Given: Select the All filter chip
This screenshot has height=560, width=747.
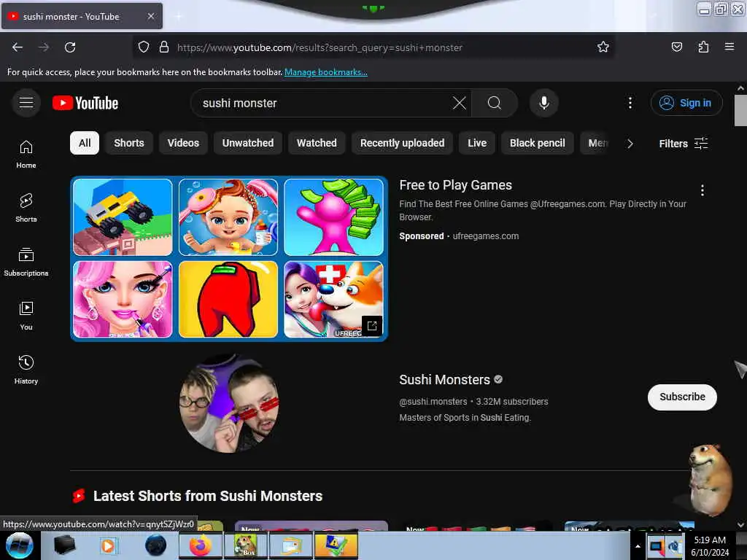Looking at the screenshot, I should [x=85, y=143].
